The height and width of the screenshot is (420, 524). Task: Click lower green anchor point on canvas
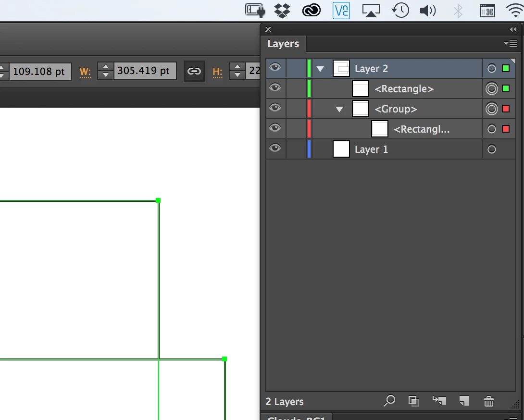(225, 359)
